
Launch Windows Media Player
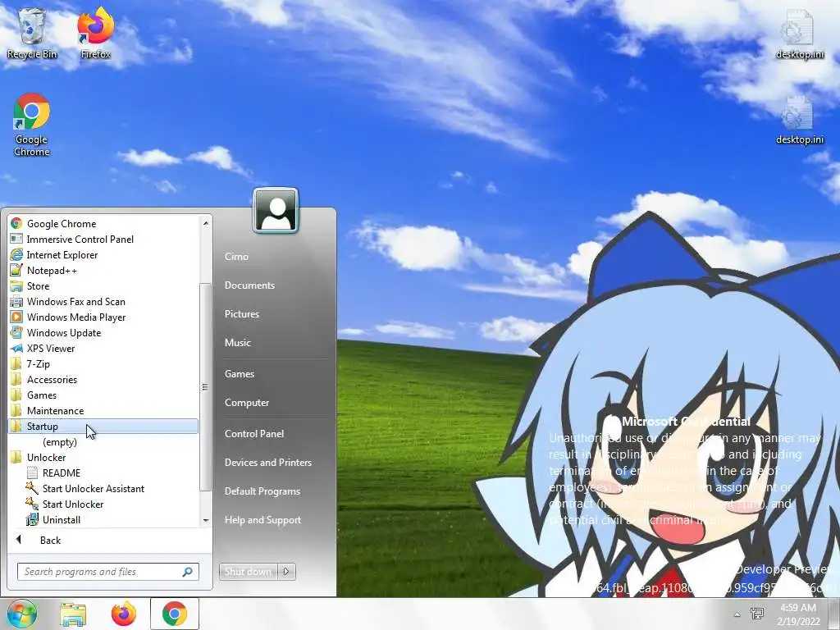(x=103, y=317)
